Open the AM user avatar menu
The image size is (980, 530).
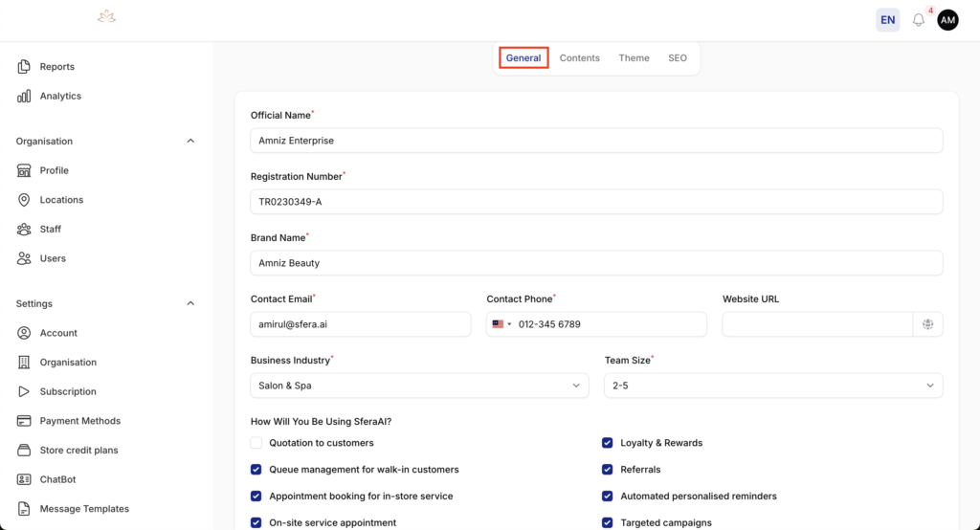(x=947, y=20)
